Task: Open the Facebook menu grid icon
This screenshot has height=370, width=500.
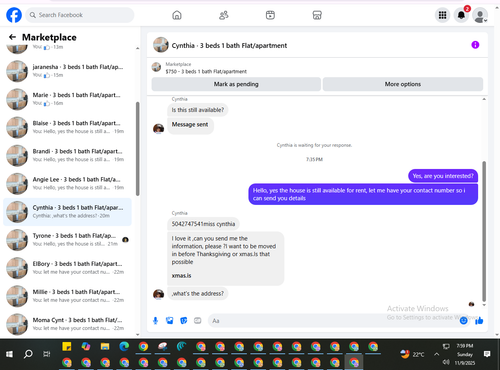Action: pos(442,15)
